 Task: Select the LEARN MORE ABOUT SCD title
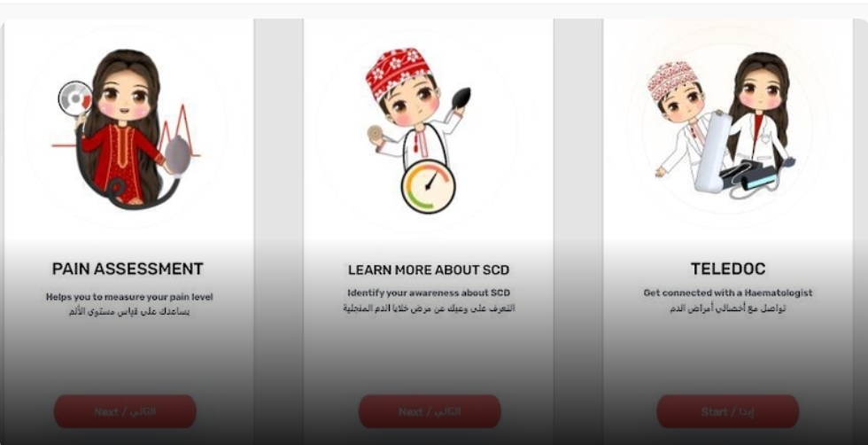[x=429, y=269]
